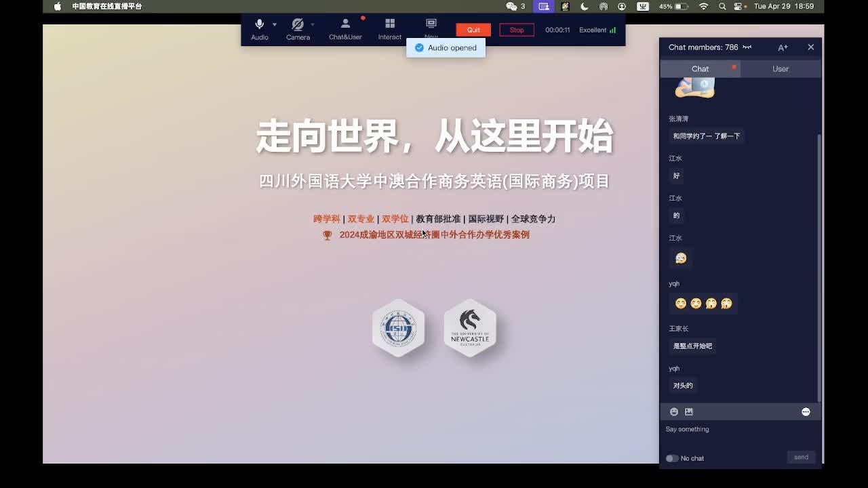Viewport: 868px width, 488px height.
Task: Click the slide title 走向世界，从这里开始
Action: [x=434, y=136]
